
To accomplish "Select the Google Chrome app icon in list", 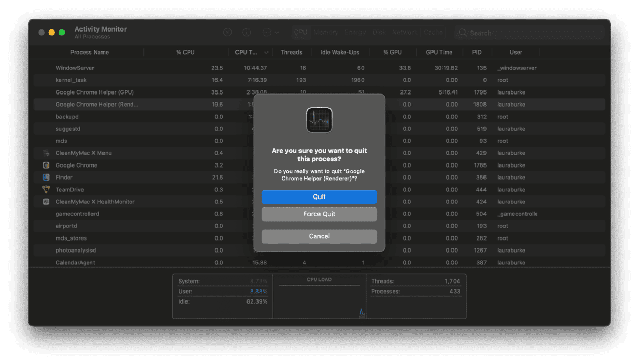I will (x=46, y=165).
